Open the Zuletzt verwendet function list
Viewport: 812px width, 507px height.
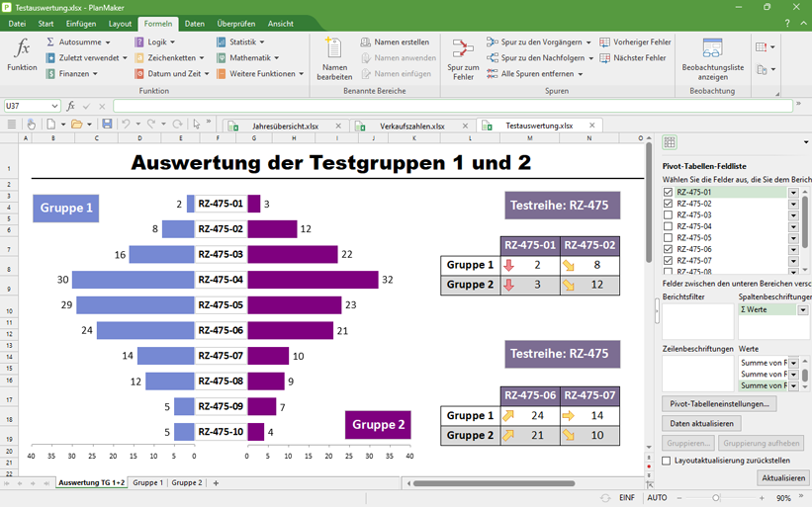(x=86, y=58)
